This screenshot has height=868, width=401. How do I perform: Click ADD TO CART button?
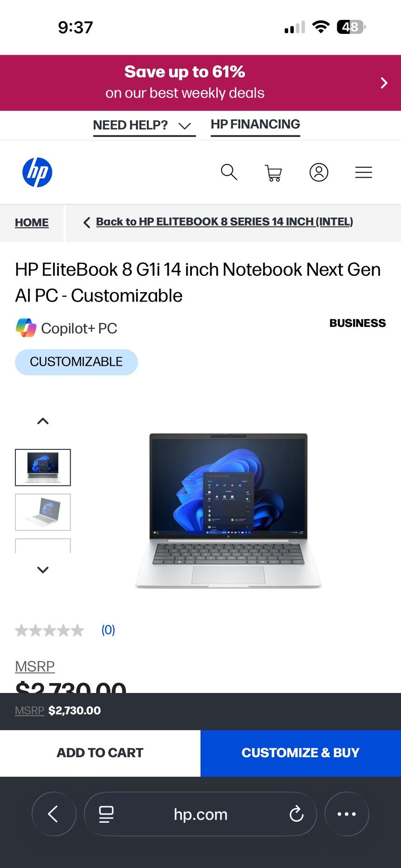[100, 753]
